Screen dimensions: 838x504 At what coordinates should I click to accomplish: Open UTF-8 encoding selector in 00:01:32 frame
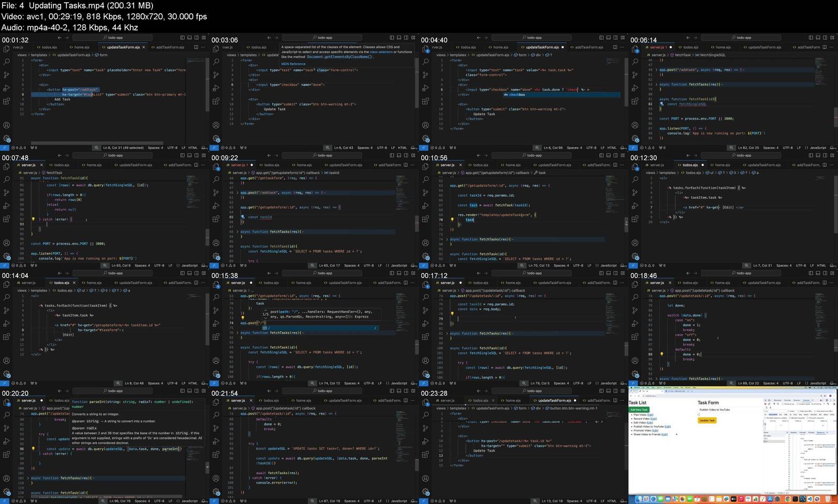click(x=172, y=148)
